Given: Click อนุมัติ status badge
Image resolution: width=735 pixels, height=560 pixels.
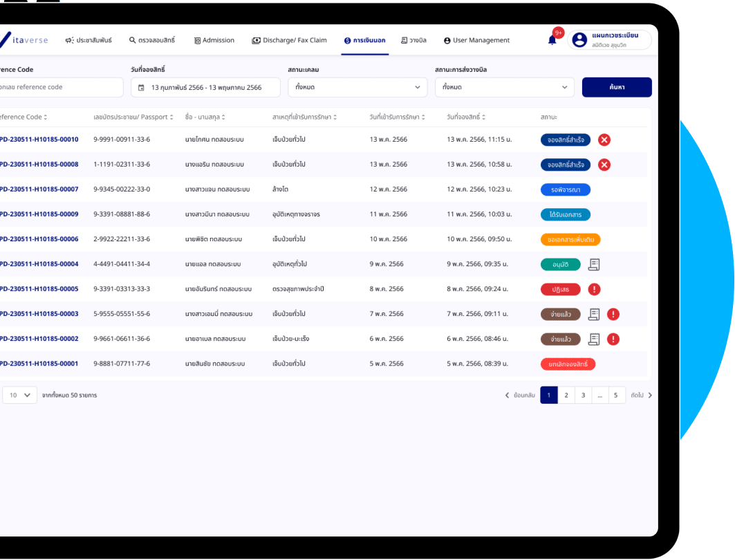Looking at the screenshot, I should pyautogui.click(x=560, y=264).
